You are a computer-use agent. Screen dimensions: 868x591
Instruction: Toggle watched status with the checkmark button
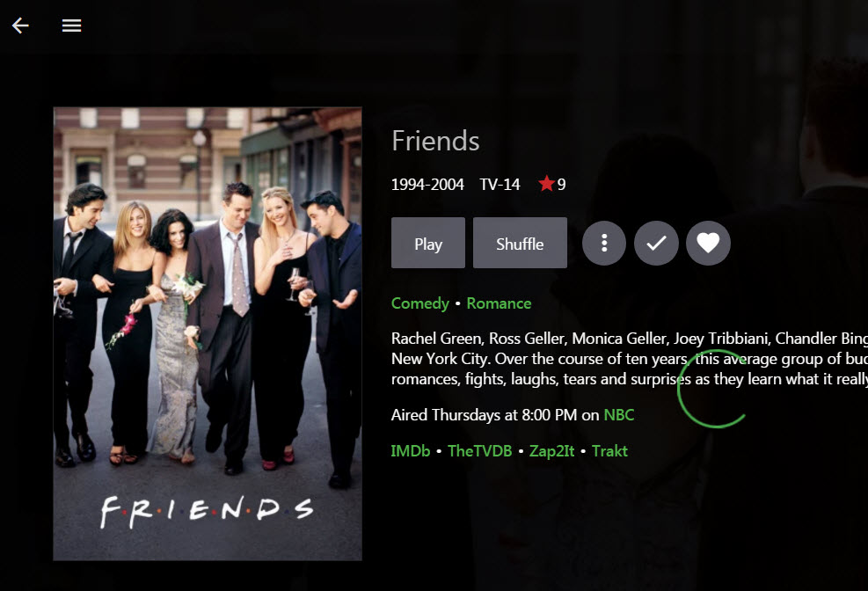(656, 243)
